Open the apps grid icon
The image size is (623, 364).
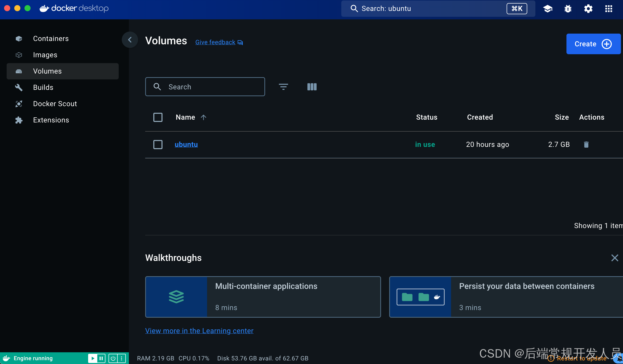pos(609,9)
